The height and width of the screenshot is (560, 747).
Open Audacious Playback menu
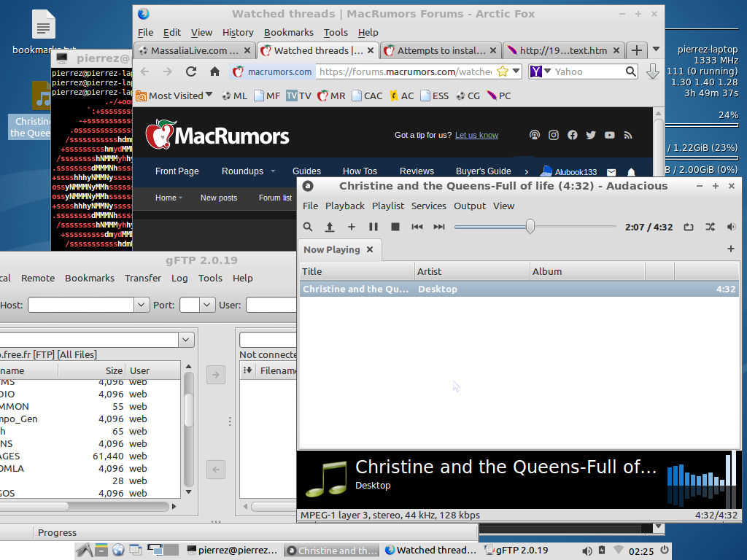click(344, 206)
